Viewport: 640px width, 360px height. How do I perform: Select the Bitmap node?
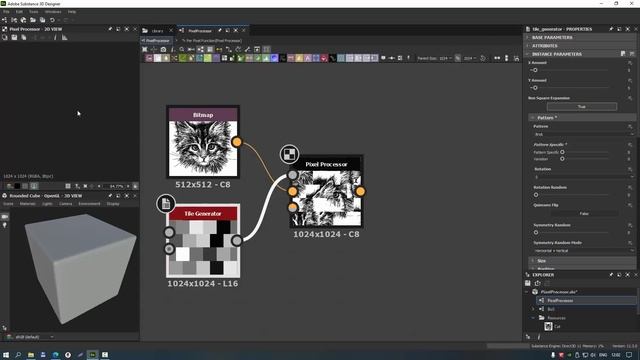203,142
